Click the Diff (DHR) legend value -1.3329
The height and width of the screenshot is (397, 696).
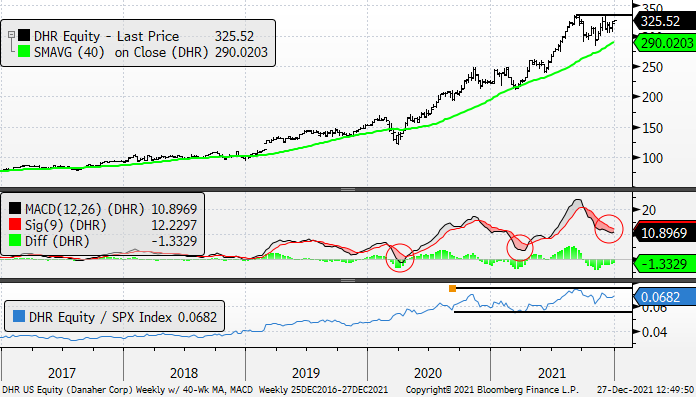174,241
